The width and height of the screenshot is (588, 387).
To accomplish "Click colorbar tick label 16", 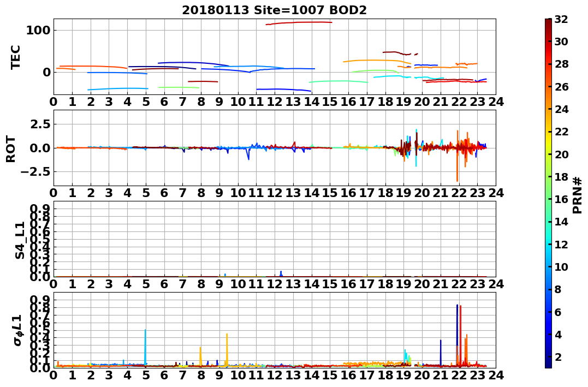I will pos(561,199).
